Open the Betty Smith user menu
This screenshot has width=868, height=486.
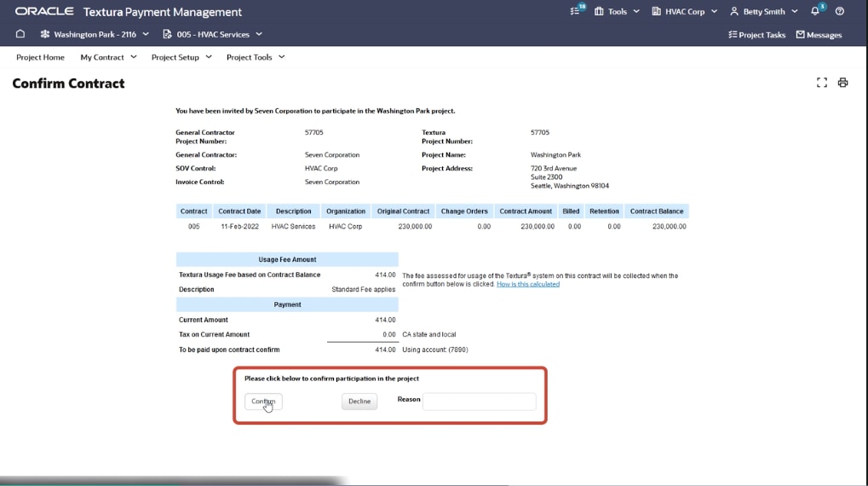(x=763, y=12)
